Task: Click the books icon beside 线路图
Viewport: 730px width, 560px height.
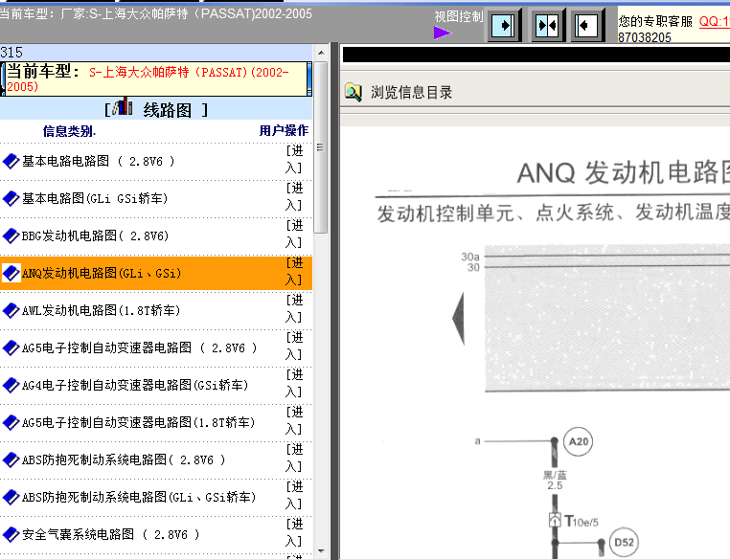Action: pyautogui.click(x=123, y=107)
